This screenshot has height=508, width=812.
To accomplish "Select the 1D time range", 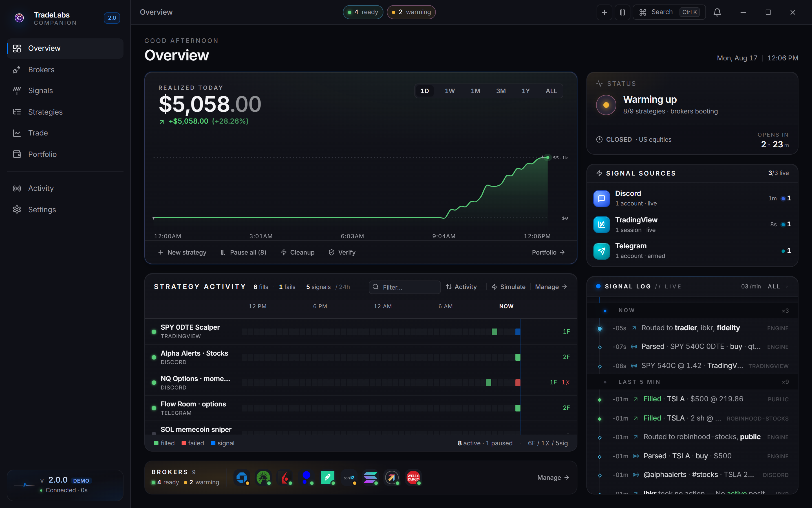I will pyautogui.click(x=424, y=91).
